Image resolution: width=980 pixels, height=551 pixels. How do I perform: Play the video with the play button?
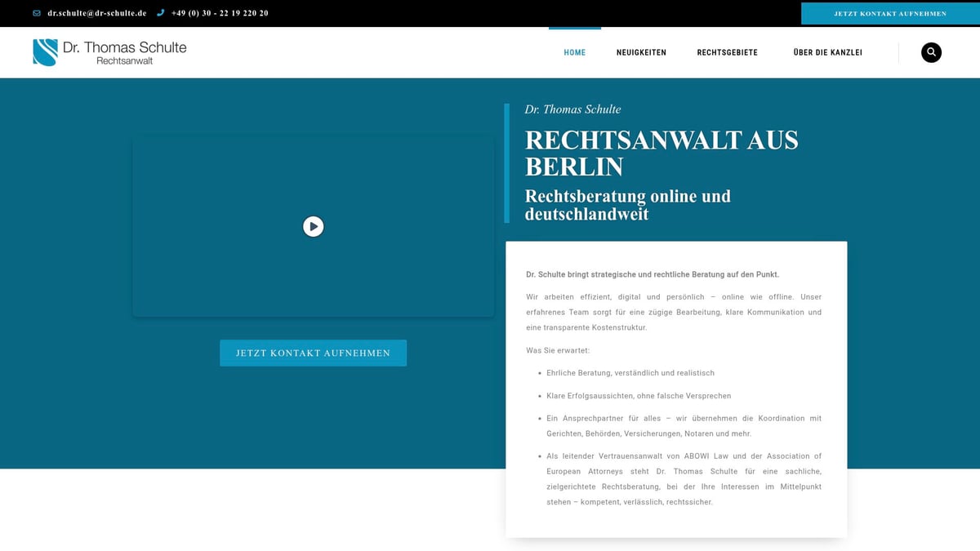[313, 226]
